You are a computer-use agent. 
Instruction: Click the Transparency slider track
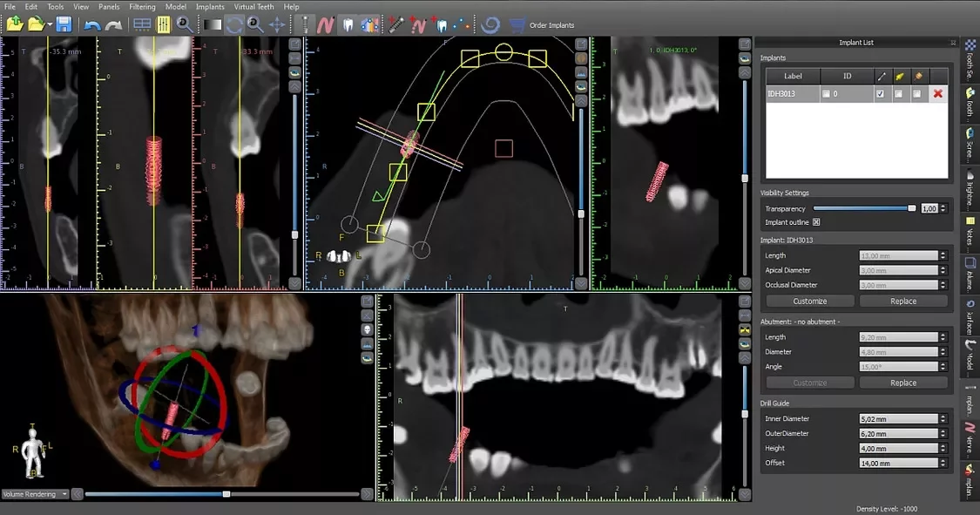[x=862, y=208]
